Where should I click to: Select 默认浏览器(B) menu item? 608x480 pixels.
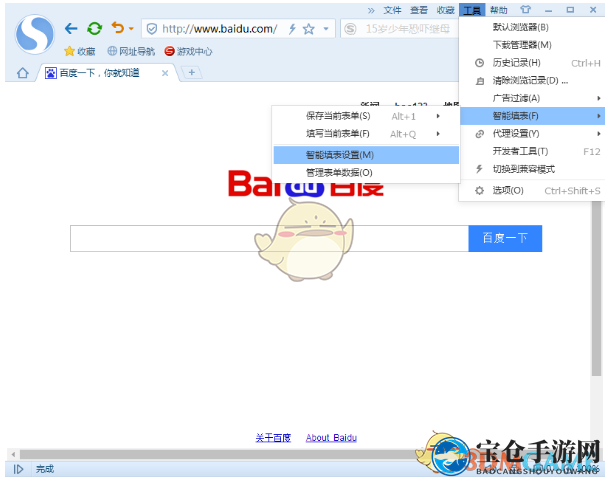(532, 27)
